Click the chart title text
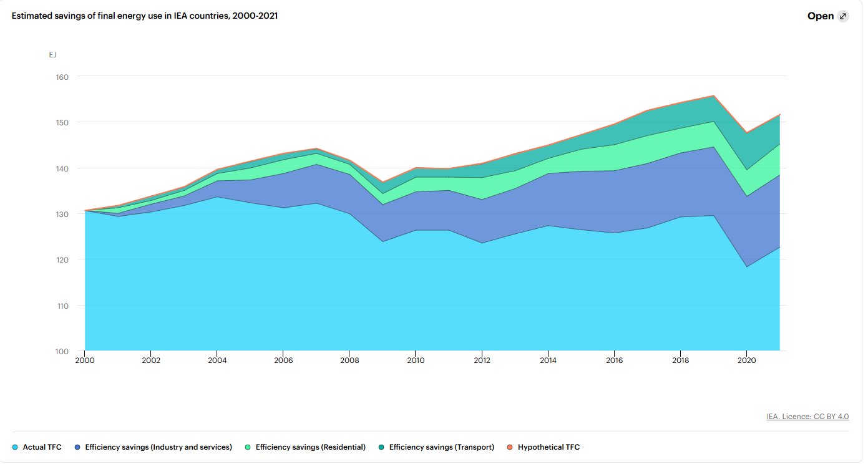The width and height of the screenshot is (868, 464). pyautogui.click(x=145, y=16)
